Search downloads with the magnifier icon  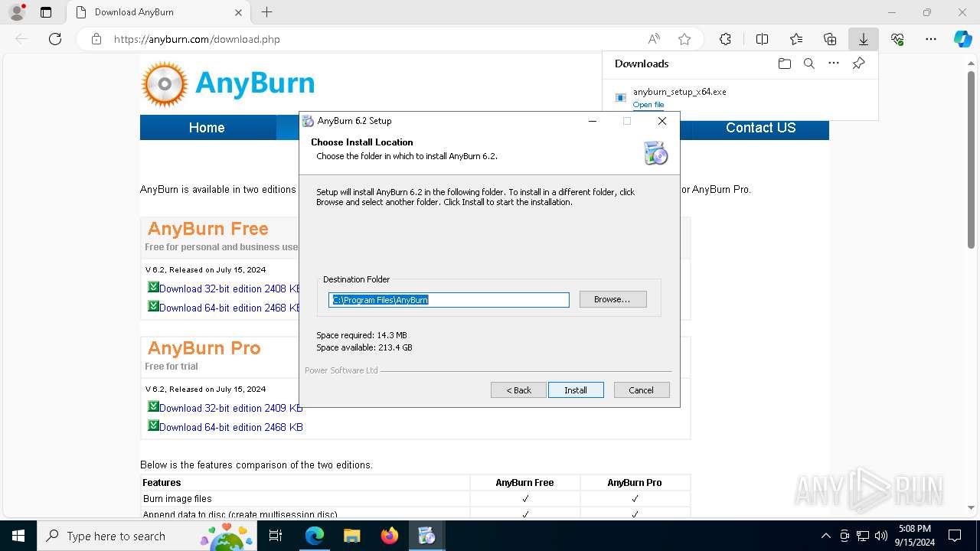coord(808,64)
